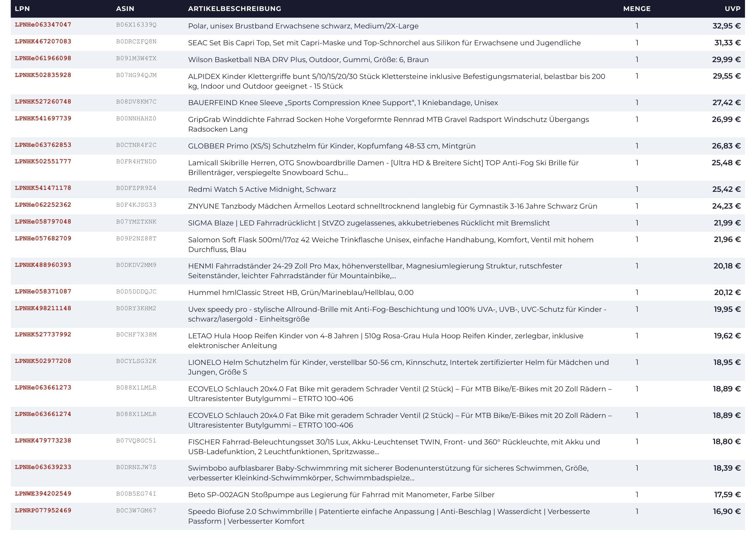Select the ZNYUNE Tanzbody Mädchen description
Viewport: 756px width, 535px height.
[392, 206]
